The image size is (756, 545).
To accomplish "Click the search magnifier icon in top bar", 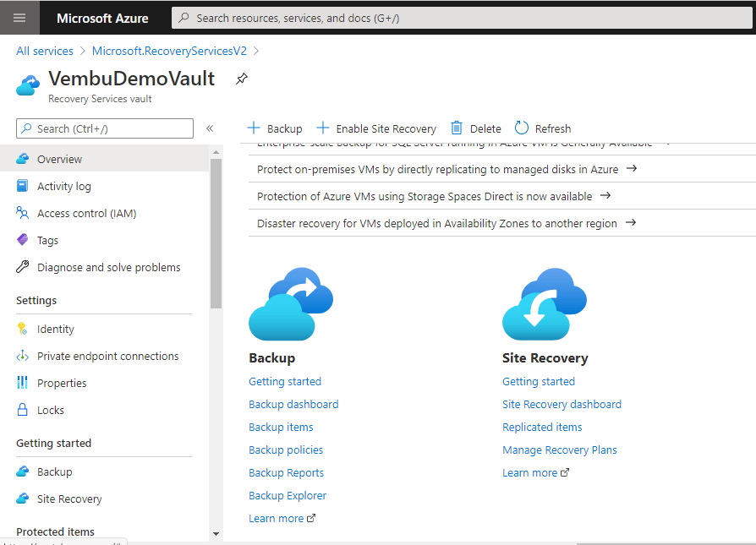I will tap(184, 19).
